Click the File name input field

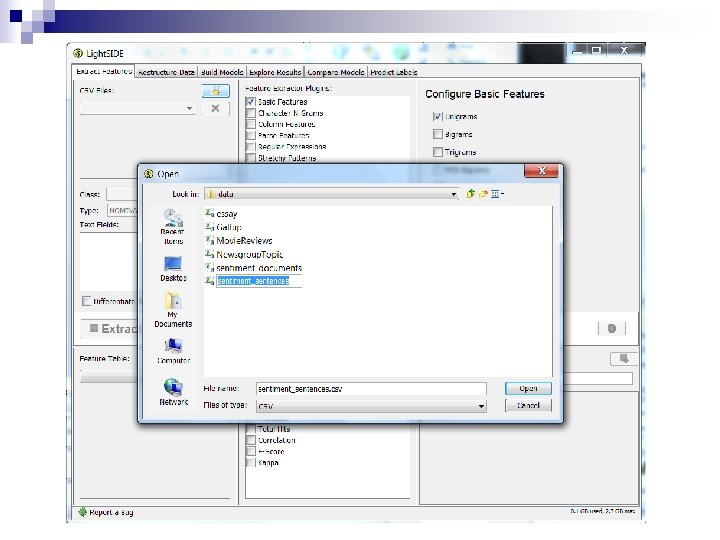tap(371, 389)
